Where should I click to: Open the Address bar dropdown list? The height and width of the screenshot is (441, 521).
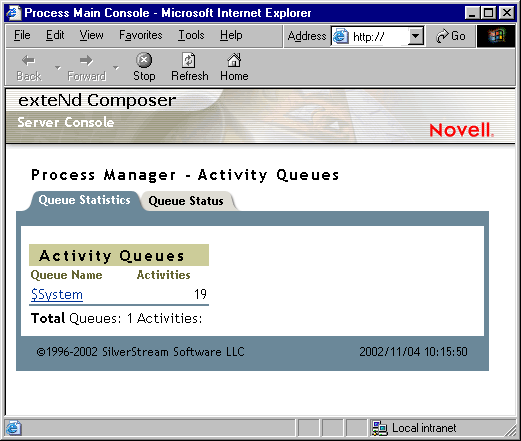(x=415, y=36)
